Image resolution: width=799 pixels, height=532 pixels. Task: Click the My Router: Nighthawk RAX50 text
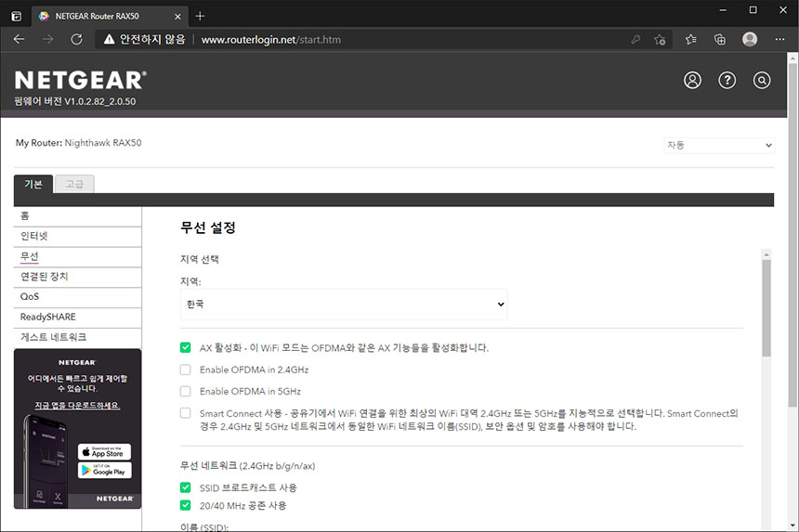point(78,143)
